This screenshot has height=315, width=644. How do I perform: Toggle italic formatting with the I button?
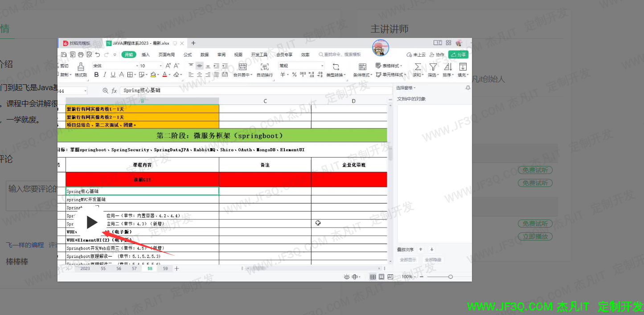104,75
